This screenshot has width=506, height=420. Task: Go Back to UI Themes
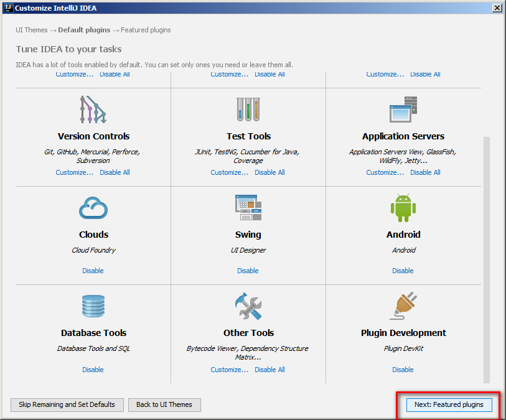pyautogui.click(x=164, y=405)
